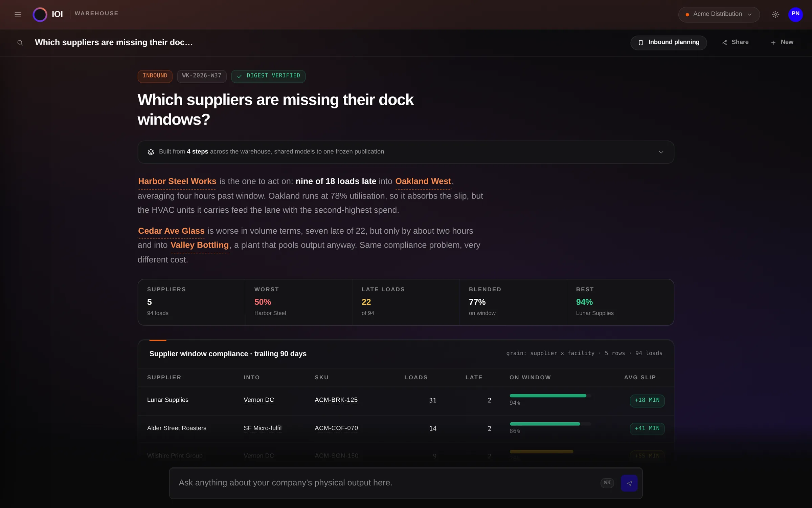Expand the Built from 4 steps panel
This screenshot has height=508, width=812.
(406, 152)
